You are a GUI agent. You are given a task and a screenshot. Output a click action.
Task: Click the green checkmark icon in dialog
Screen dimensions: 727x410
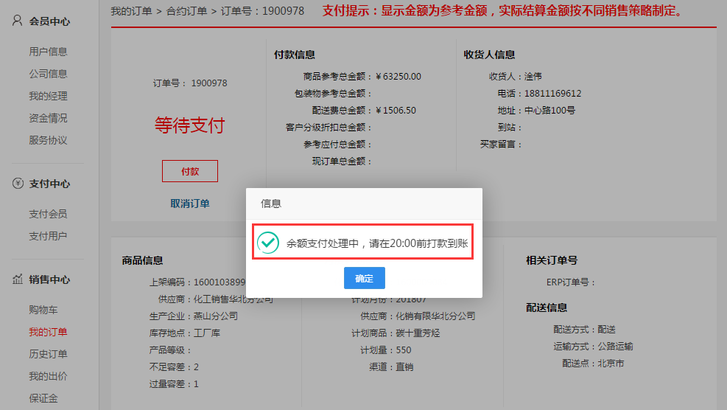(267, 242)
